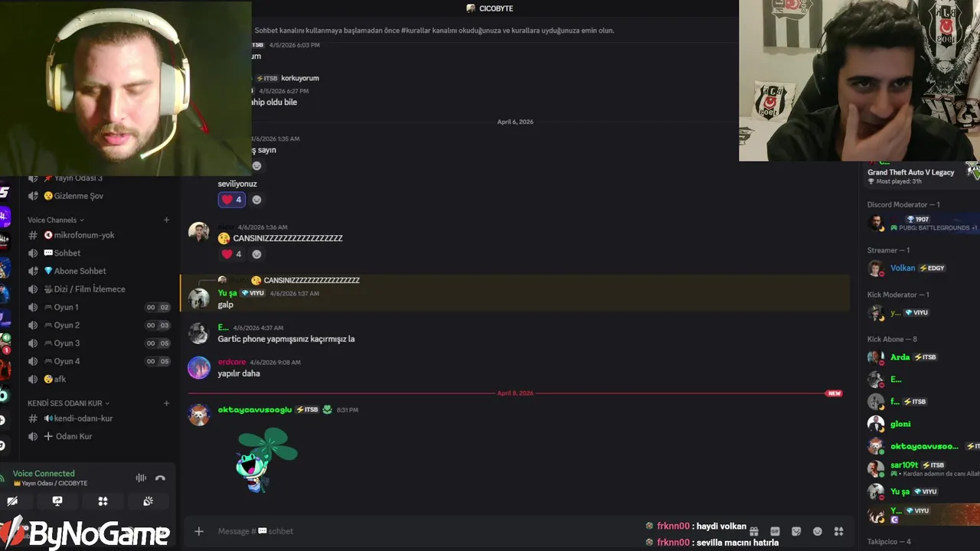The image size is (980, 551).
Task: Open the emoji picker in message bar
Action: tap(818, 531)
